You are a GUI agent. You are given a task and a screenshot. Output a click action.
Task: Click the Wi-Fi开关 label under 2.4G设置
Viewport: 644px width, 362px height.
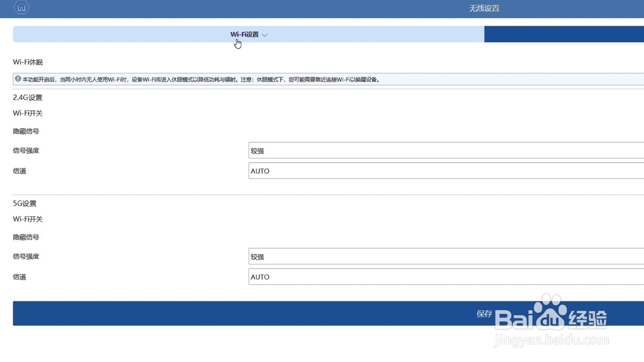[x=28, y=113]
